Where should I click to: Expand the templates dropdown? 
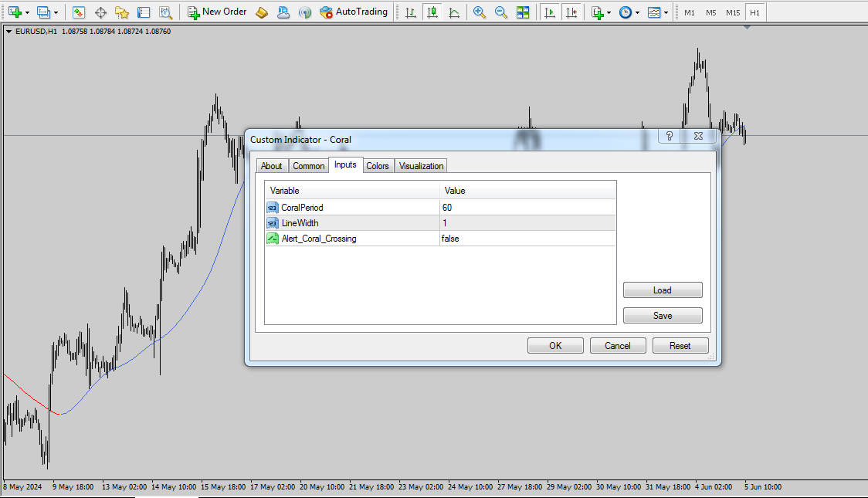point(666,13)
